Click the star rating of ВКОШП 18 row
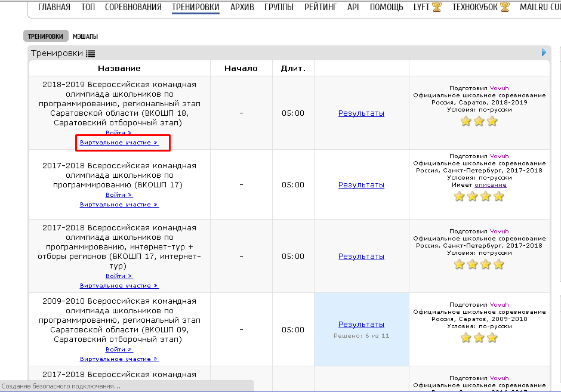The image size is (561, 392). tap(479, 121)
